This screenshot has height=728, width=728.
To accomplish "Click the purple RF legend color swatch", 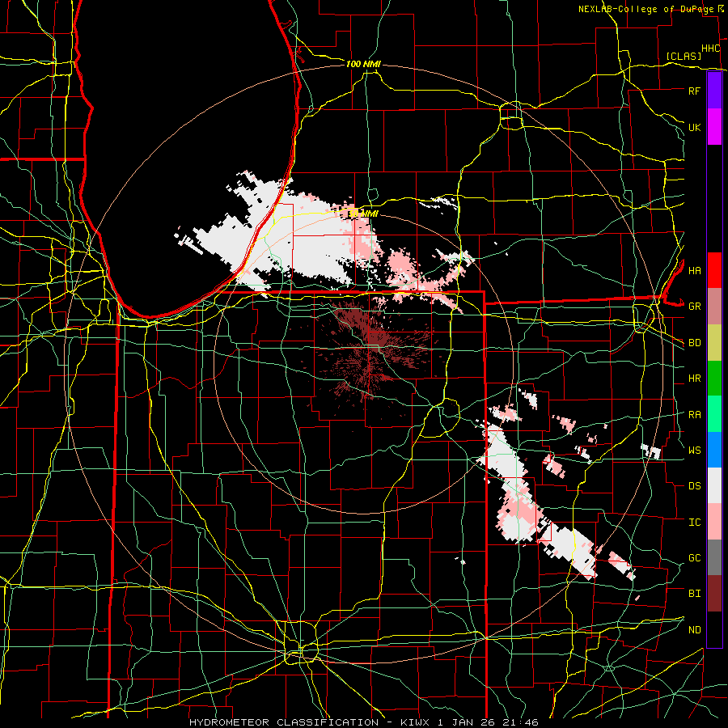I will tap(714, 91).
